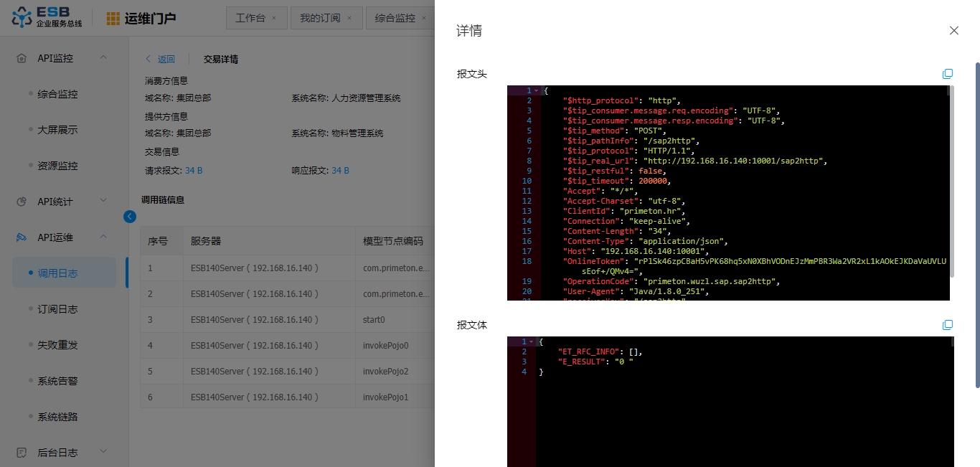
Task: Click the 交易详情 page title
Action: 221,60
